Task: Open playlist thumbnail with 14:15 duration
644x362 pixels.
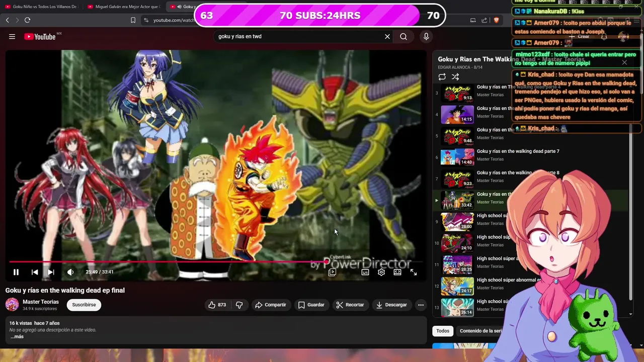Action: pyautogui.click(x=457, y=115)
